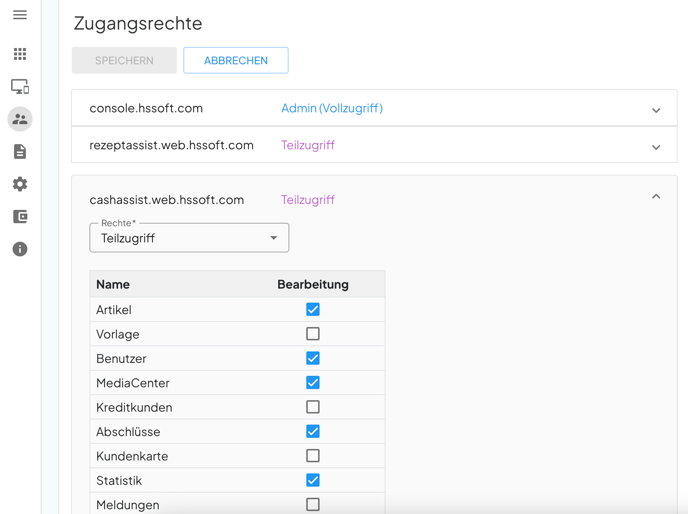
Task: Open the hamburger menu icon
Action: 20,15
